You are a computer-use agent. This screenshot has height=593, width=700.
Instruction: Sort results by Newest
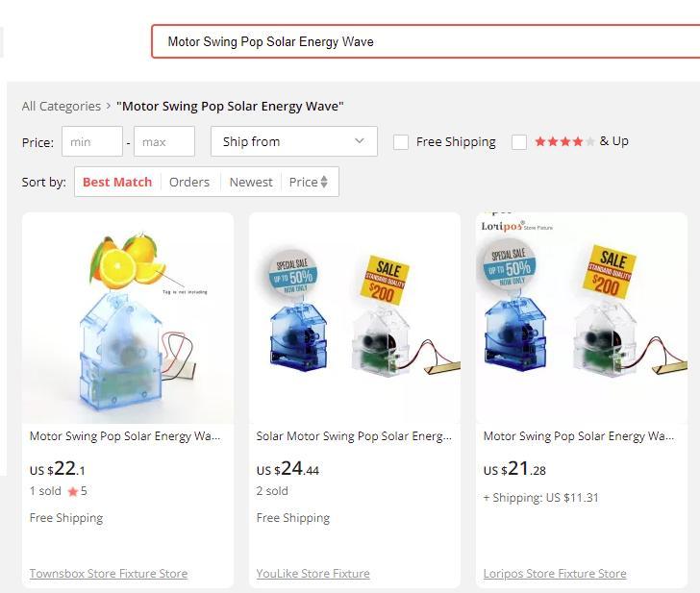[x=251, y=182]
